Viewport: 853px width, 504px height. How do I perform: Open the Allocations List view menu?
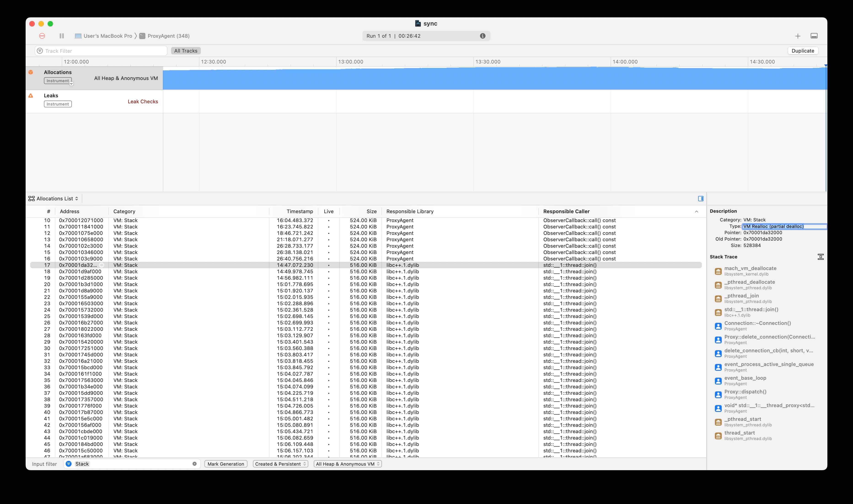pos(54,199)
